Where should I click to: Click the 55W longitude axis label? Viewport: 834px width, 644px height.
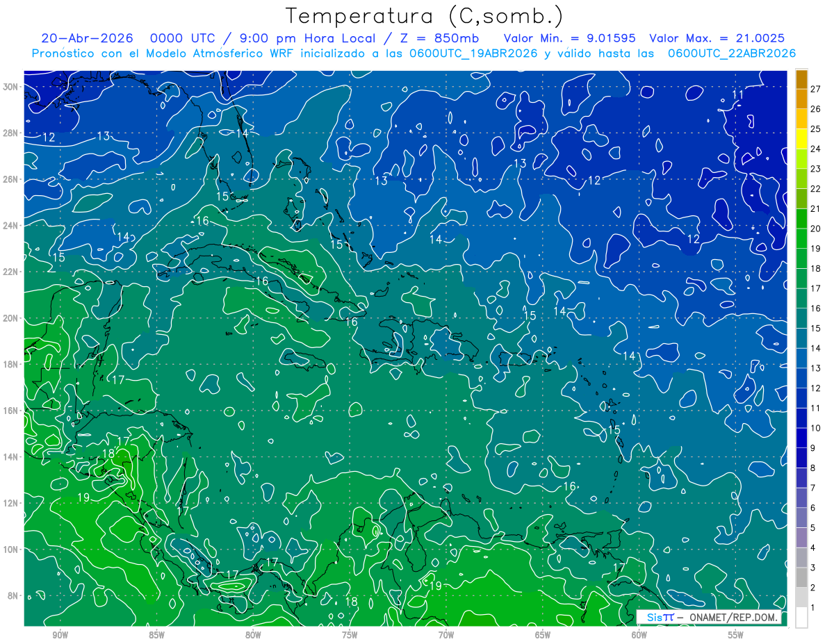click(x=736, y=634)
